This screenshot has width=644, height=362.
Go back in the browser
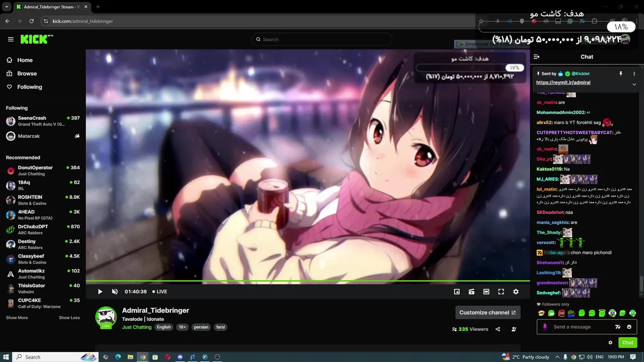coord(7,21)
